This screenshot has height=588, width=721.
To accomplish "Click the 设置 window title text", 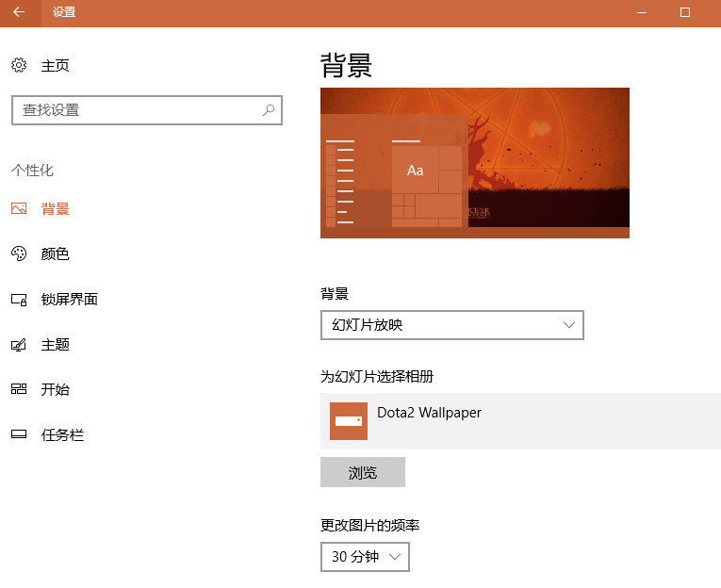I will tap(64, 12).
